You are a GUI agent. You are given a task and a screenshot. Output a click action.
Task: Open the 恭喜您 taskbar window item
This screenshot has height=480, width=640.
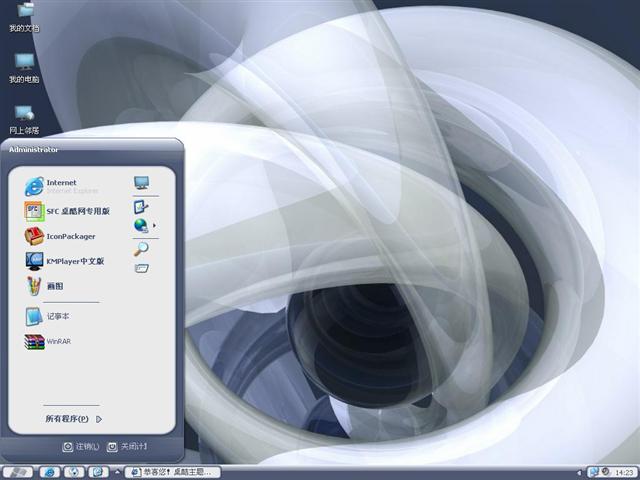[x=168, y=471]
